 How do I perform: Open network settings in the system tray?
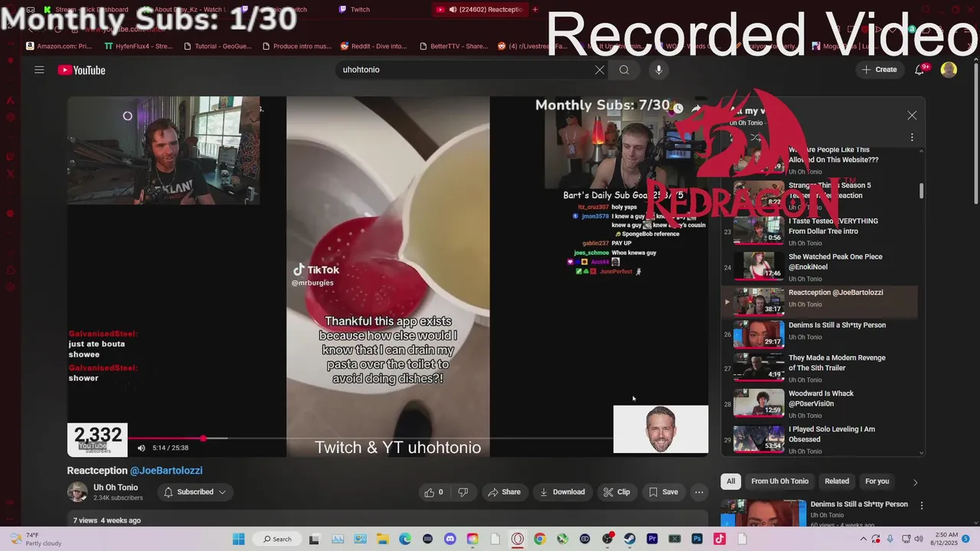pos(906,539)
